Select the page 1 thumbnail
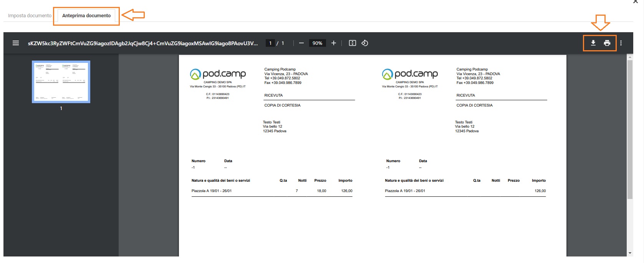 [61, 82]
